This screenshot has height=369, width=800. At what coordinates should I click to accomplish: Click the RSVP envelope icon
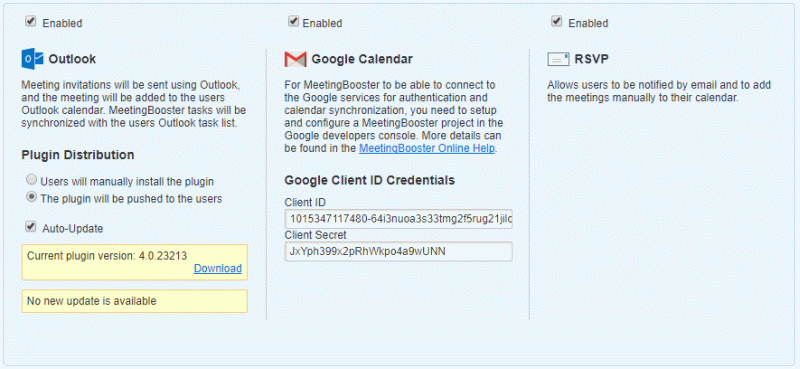[558, 59]
